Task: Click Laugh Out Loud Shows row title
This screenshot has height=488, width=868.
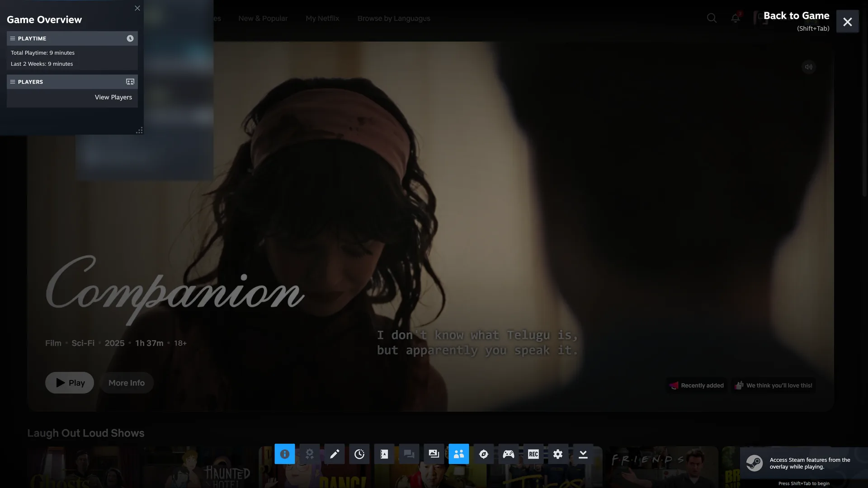Action: tap(86, 433)
